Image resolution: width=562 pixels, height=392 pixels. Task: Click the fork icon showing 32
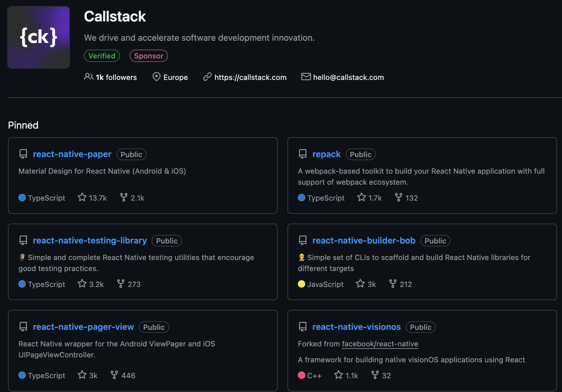pyautogui.click(x=375, y=375)
